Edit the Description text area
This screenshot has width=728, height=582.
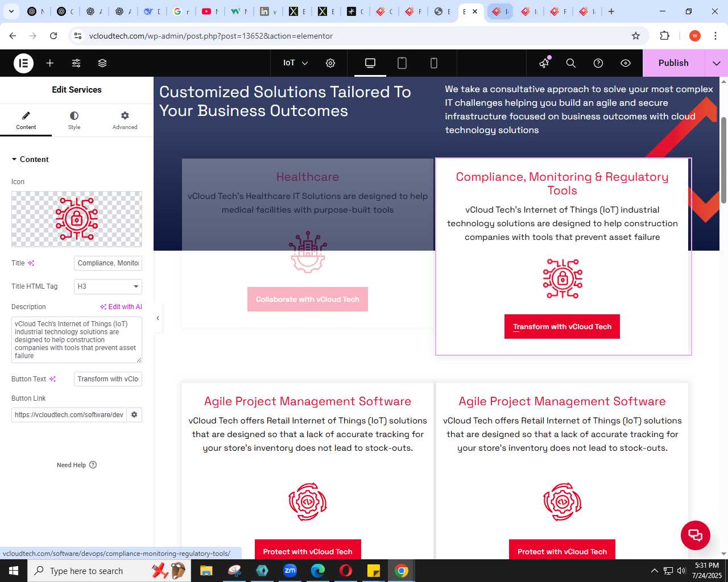[77, 340]
